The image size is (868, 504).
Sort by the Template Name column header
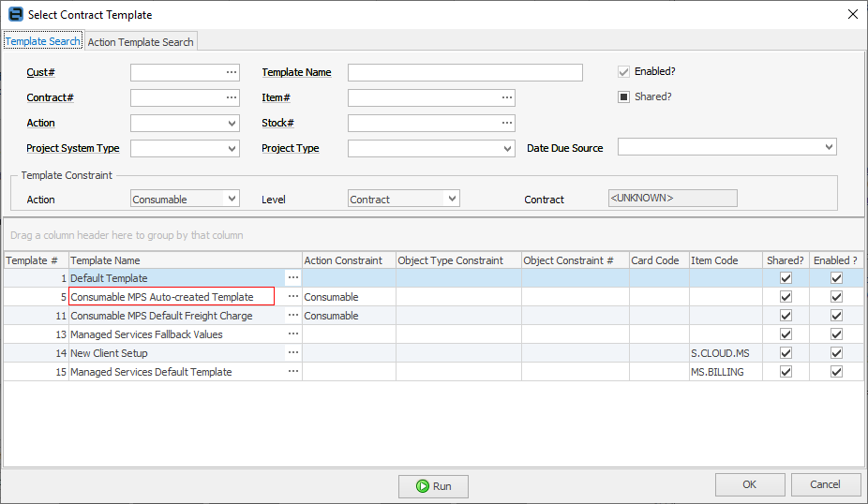(185, 260)
